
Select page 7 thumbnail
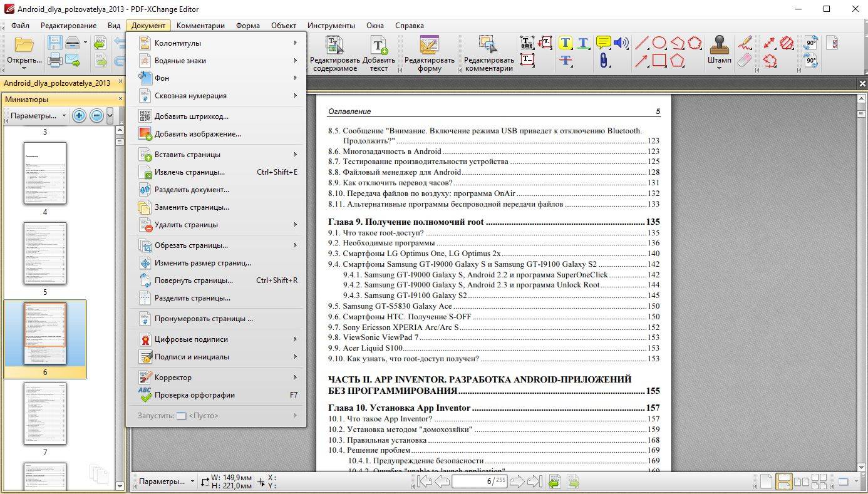point(45,413)
